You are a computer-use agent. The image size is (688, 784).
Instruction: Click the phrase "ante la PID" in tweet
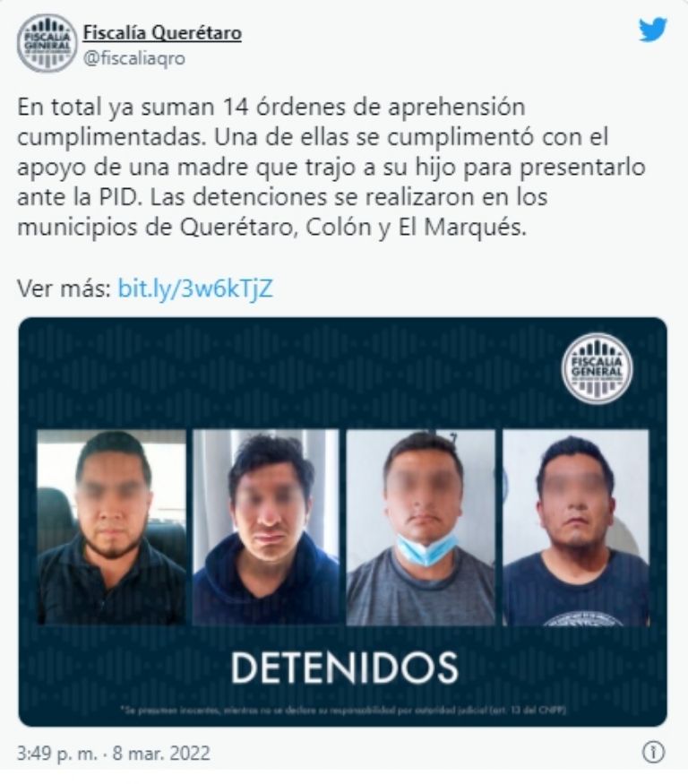[x=78, y=197]
